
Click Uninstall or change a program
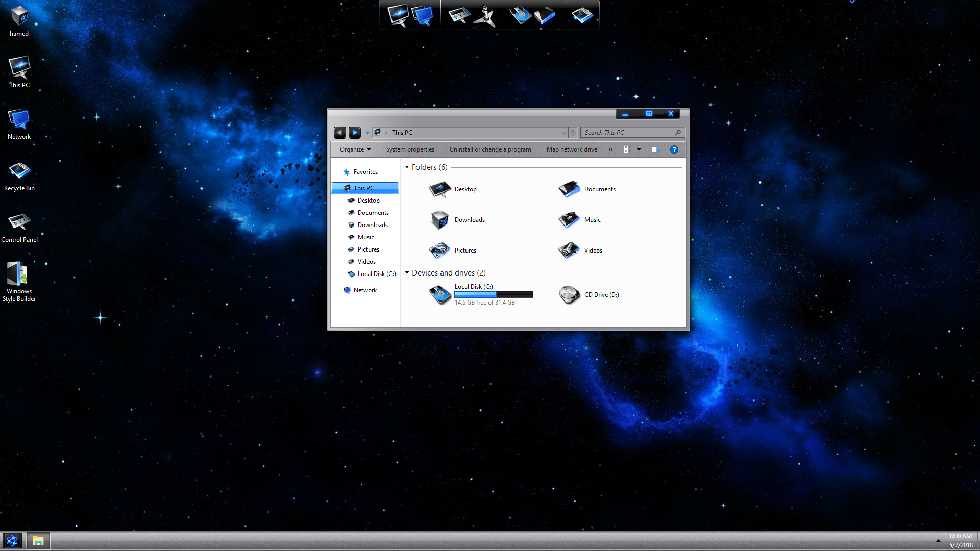[490, 149]
